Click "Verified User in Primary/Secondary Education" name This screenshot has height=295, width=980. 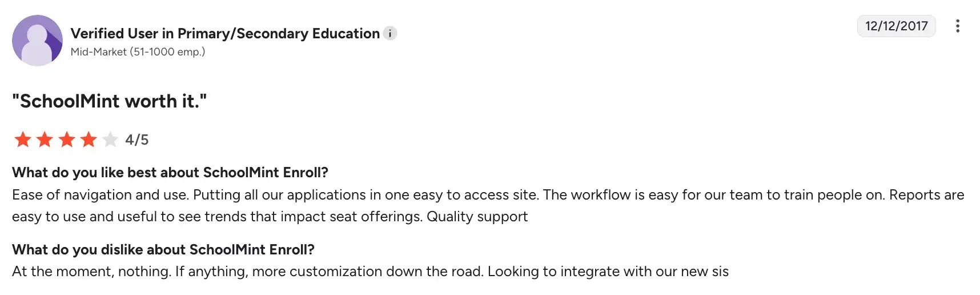225,34
